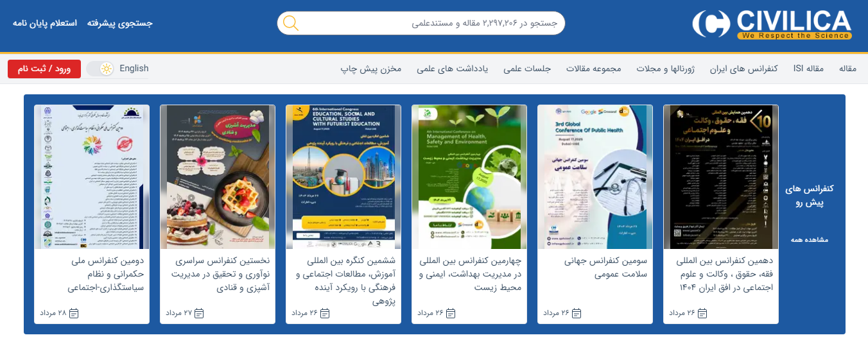Open the کنفرانس های ایران menu

(738, 69)
